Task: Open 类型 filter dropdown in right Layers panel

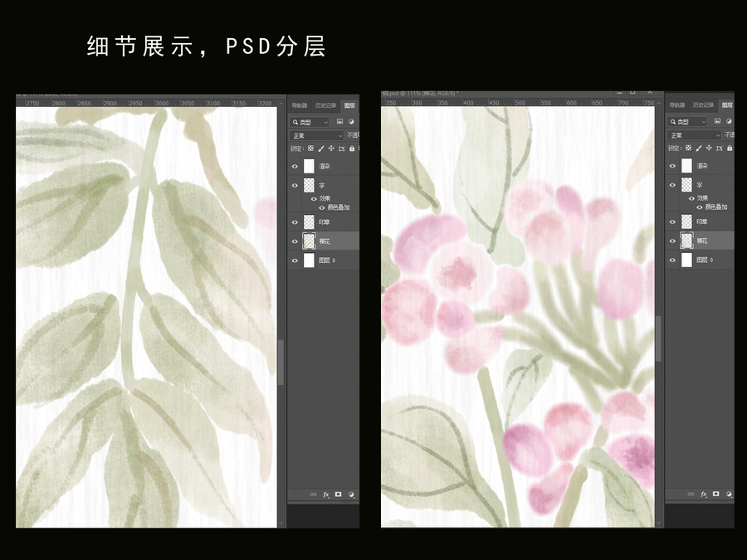Action: (687, 122)
